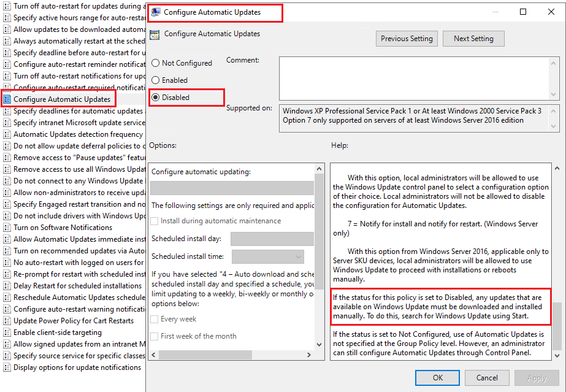Viewport: 566px width, 392px height.
Task: Check the Every week checkbox
Action: point(154,319)
